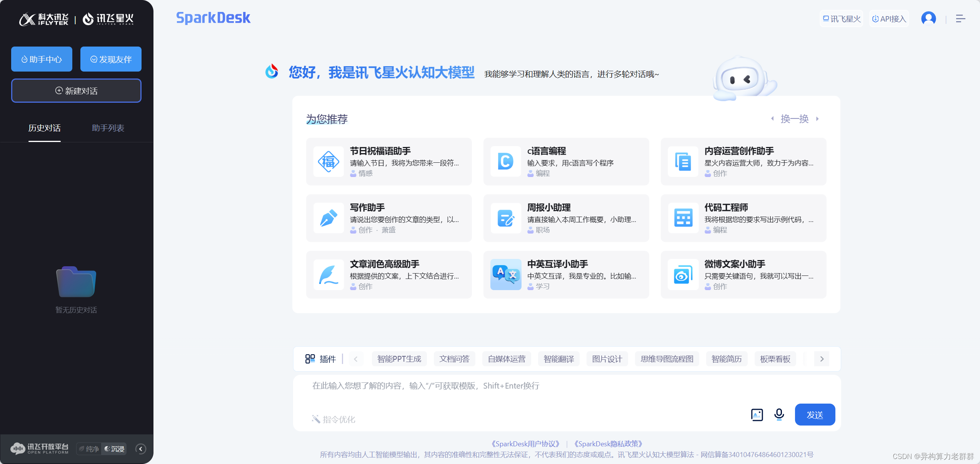Image resolution: width=980 pixels, height=464 pixels.
Task: Start a 新建对话
Action: pyautogui.click(x=76, y=91)
